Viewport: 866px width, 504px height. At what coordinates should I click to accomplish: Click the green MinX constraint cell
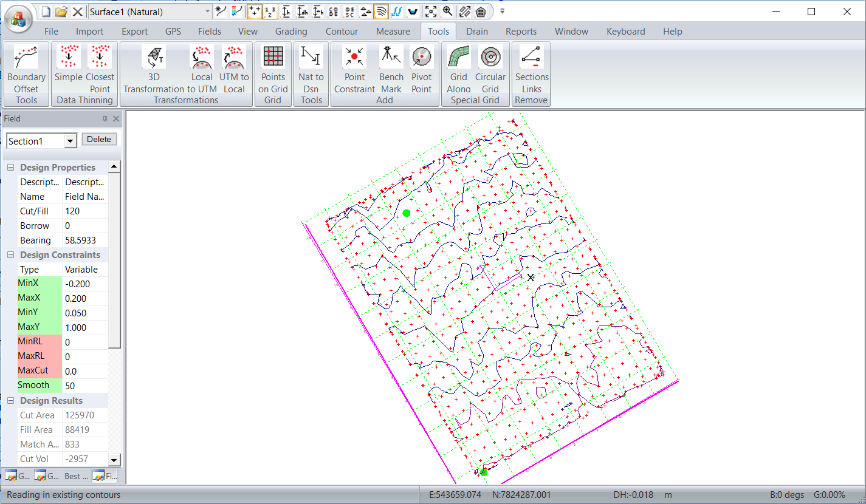[40, 284]
